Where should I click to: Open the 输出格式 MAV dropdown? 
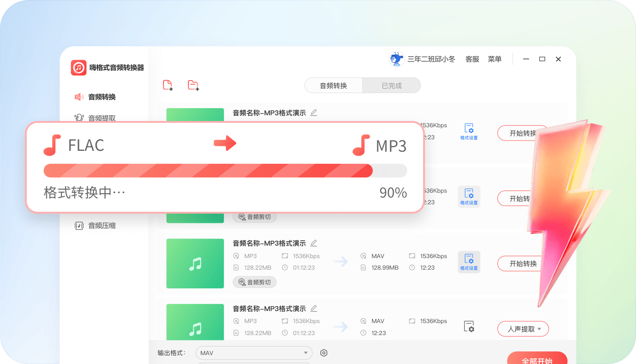[254, 353]
